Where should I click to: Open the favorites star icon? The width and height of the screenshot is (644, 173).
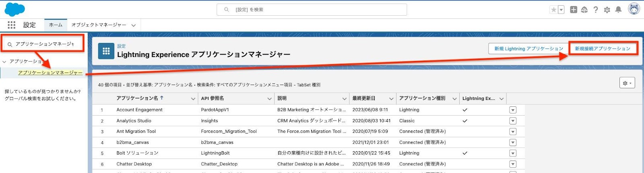tap(554, 10)
